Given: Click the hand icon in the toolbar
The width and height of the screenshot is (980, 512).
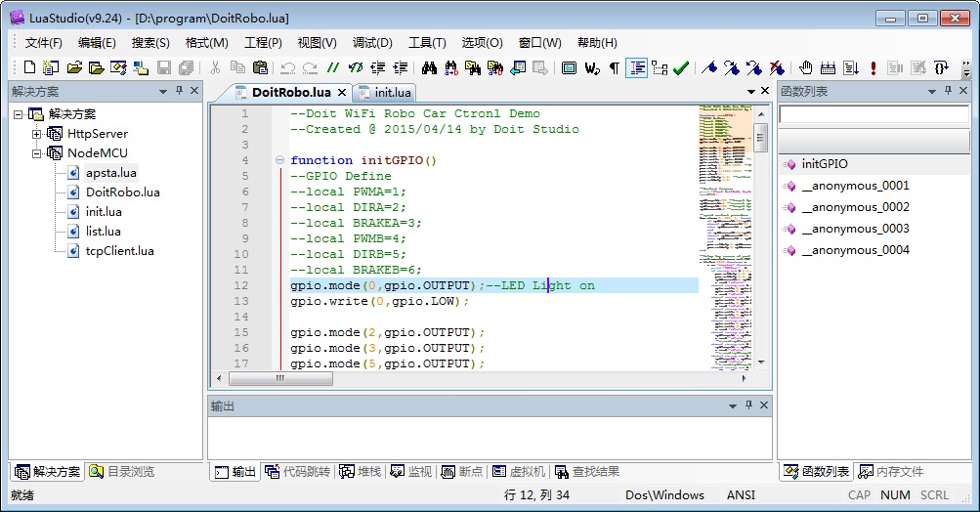Looking at the screenshot, I should [x=806, y=67].
